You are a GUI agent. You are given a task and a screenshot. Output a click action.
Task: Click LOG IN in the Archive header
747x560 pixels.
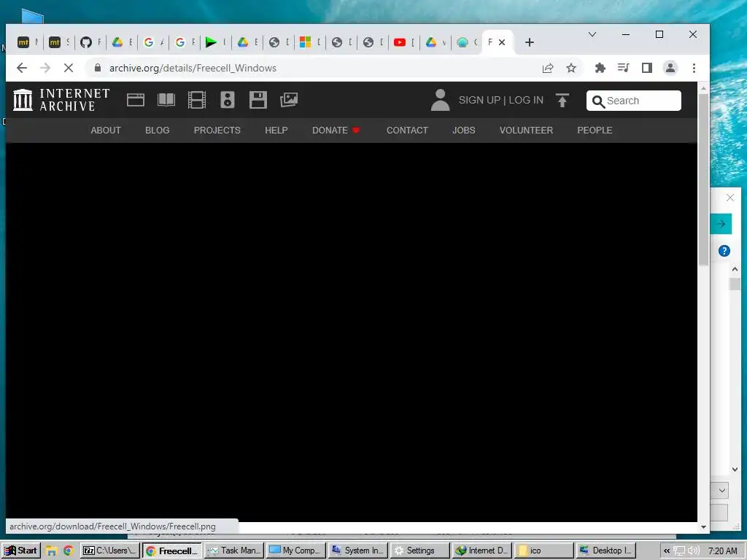tap(526, 100)
